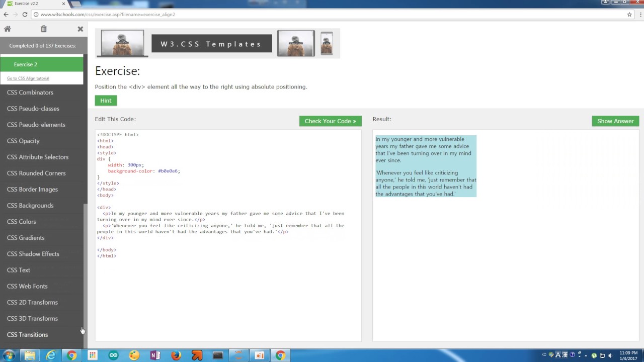Open the Windows Start menu
This screenshot has height=362, width=644.
9,355
